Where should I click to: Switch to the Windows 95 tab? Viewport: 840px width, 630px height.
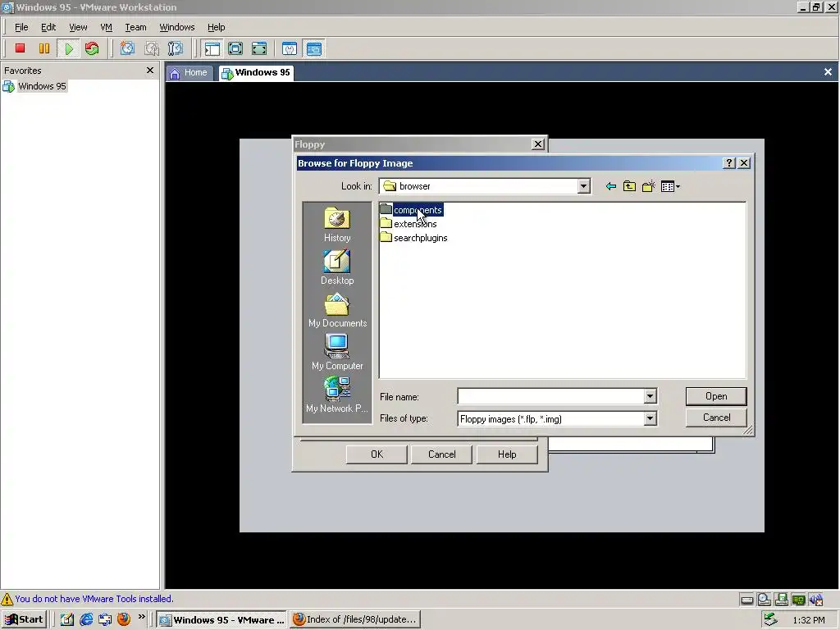tap(256, 73)
